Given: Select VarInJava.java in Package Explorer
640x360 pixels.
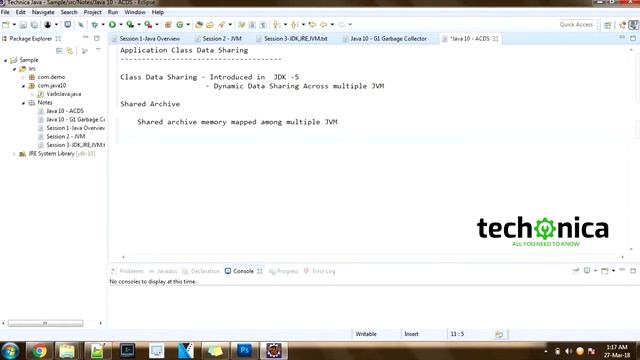Looking at the screenshot, I should pos(64,94).
